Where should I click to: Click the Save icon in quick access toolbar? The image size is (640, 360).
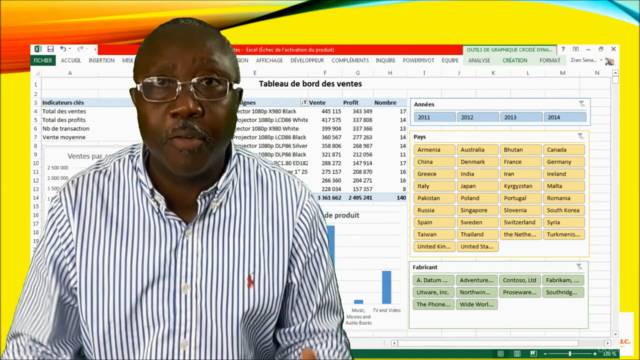51,49
